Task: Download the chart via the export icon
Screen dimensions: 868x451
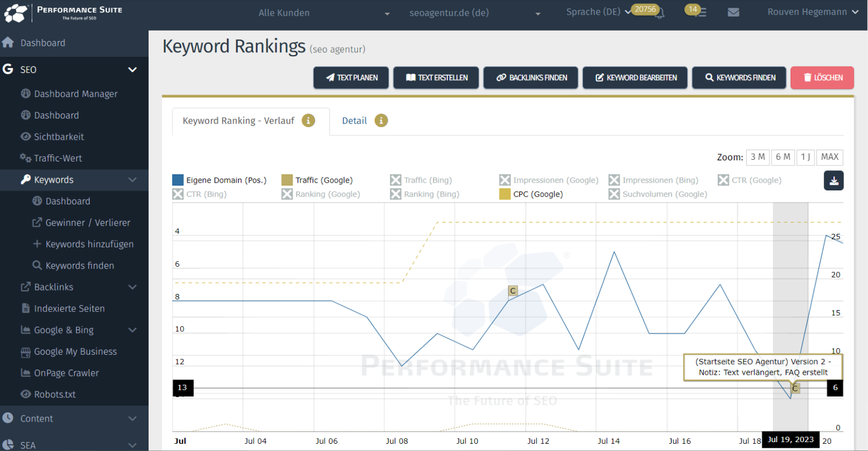Action: (834, 180)
